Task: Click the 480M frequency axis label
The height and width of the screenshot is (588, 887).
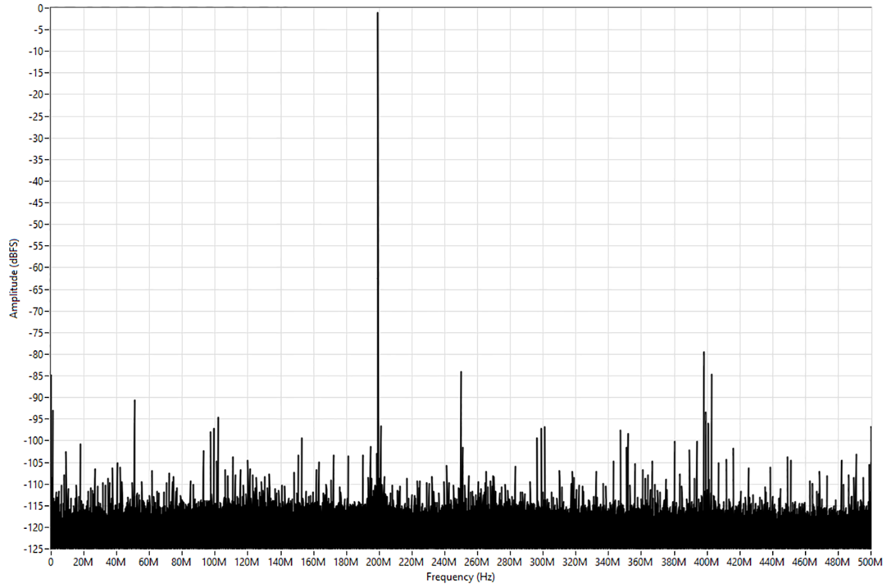Action: 838,563
